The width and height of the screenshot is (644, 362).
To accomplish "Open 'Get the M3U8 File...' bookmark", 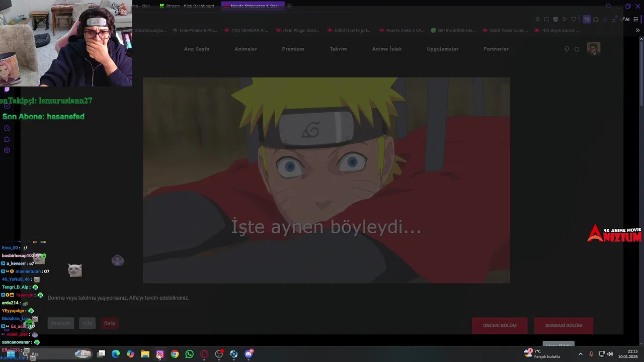I will (x=453, y=30).
